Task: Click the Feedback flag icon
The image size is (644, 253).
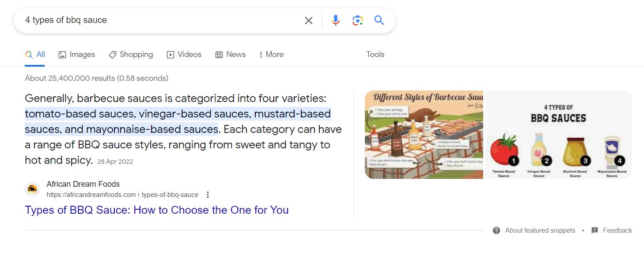Action: (x=595, y=230)
